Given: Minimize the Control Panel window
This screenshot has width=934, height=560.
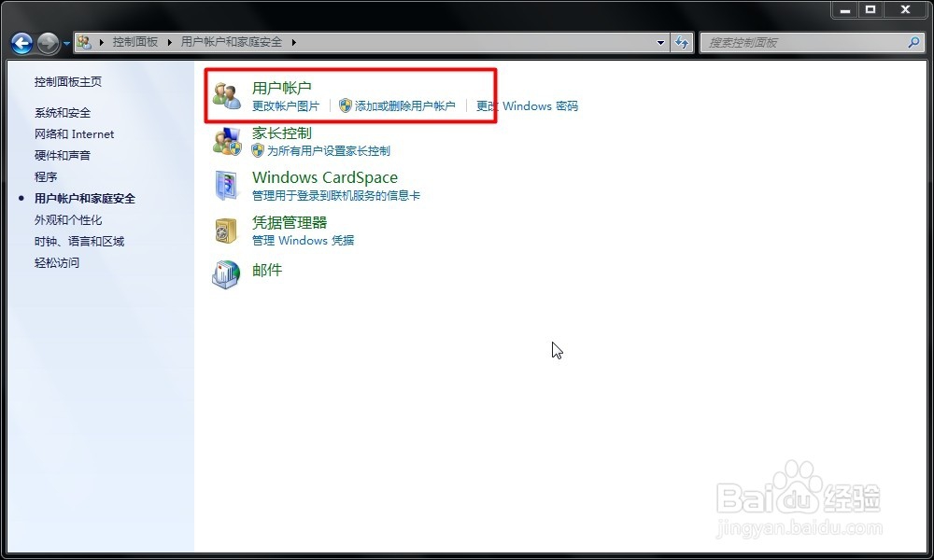Looking at the screenshot, I should coord(844,9).
